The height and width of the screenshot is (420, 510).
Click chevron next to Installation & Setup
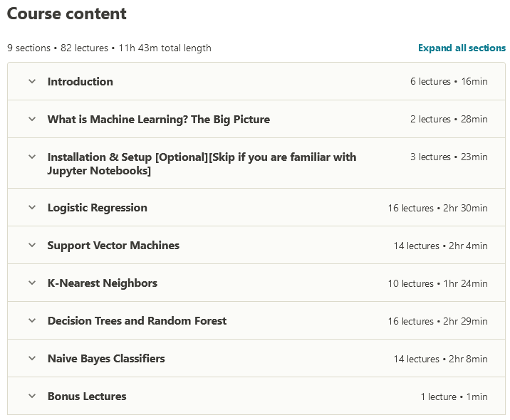[x=31, y=157]
